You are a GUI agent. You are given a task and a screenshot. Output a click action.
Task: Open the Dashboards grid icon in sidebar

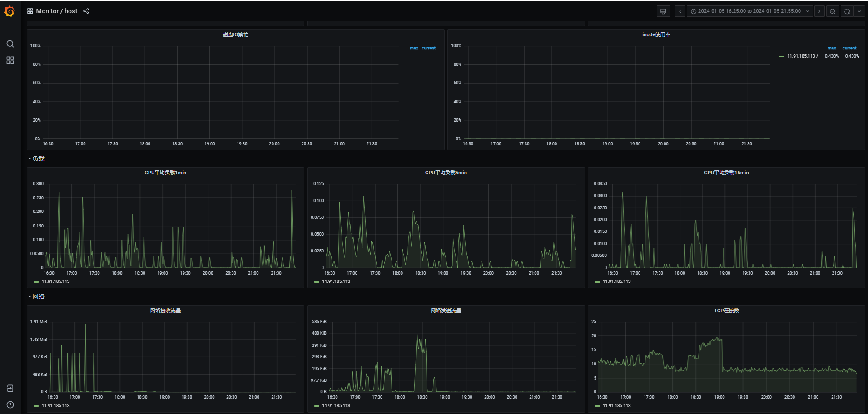pyautogui.click(x=10, y=60)
